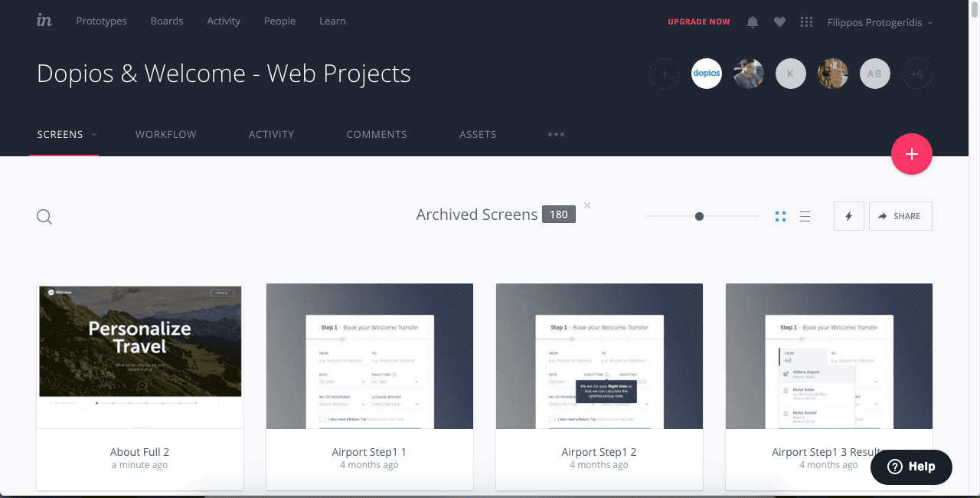The height and width of the screenshot is (498, 980).
Task: Click the InVision logo icon
Action: (x=44, y=21)
